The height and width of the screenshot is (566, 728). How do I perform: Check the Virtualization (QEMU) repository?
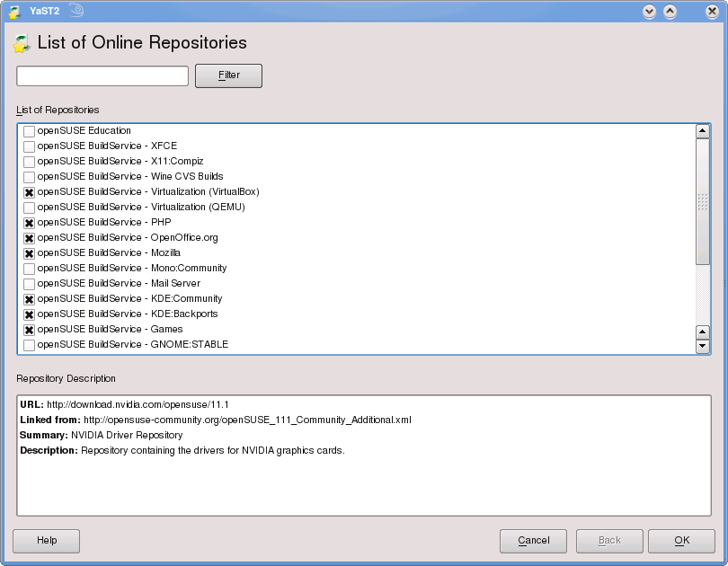[29, 208]
